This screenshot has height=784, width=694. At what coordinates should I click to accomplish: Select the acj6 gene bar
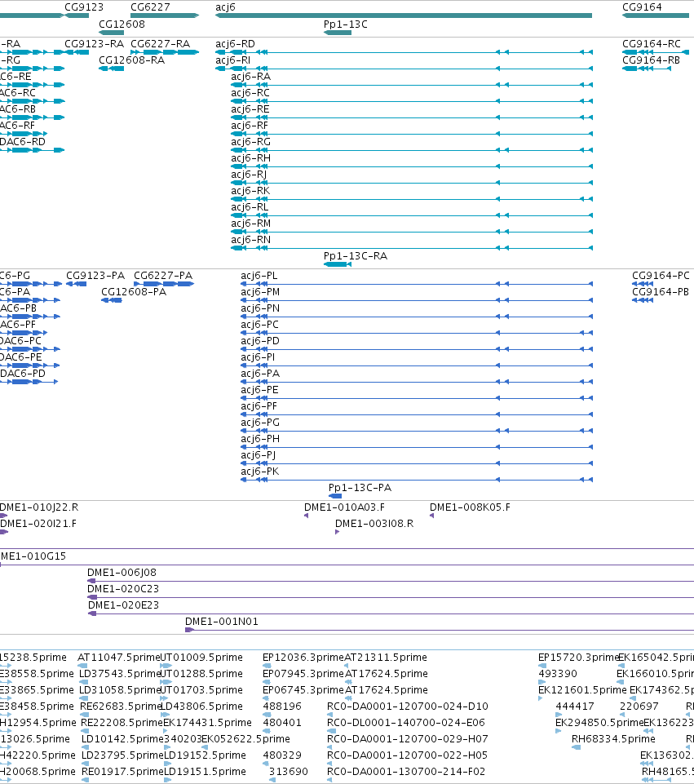click(x=404, y=16)
